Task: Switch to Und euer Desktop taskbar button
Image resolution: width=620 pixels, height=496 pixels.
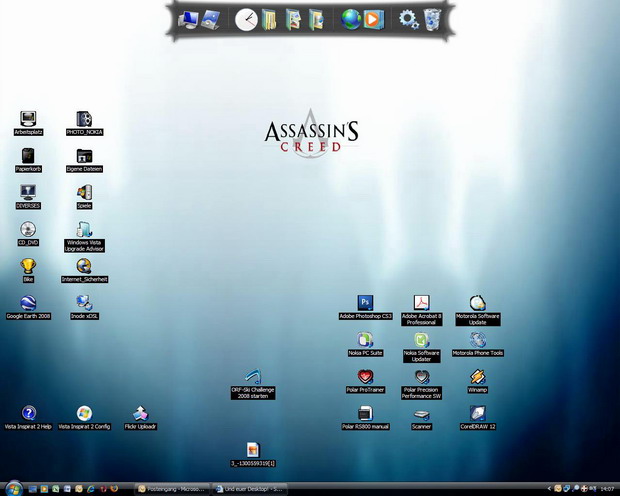Action: coord(250,489)
